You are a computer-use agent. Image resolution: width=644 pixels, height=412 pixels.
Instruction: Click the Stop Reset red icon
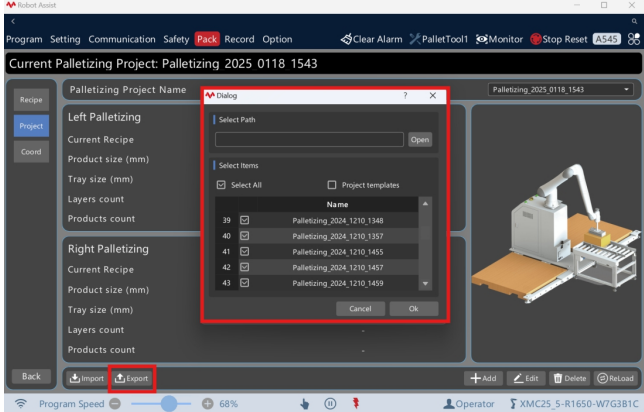(536, 39)
